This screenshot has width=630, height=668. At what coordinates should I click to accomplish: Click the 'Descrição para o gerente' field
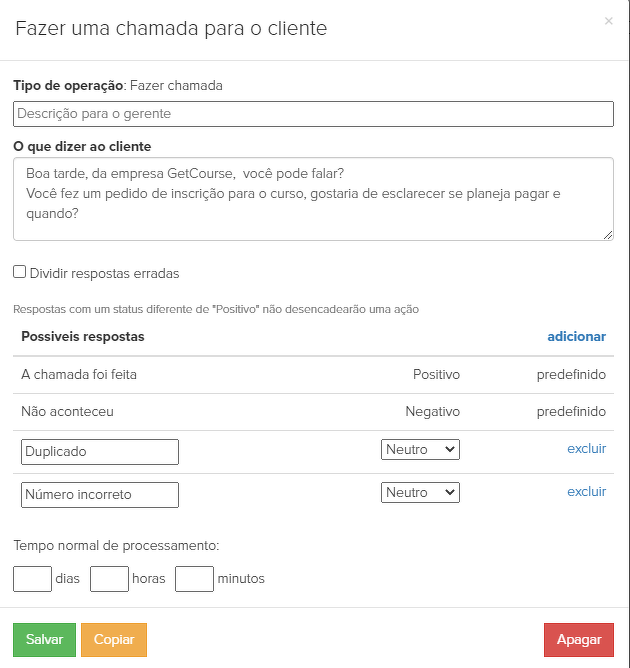313,114
